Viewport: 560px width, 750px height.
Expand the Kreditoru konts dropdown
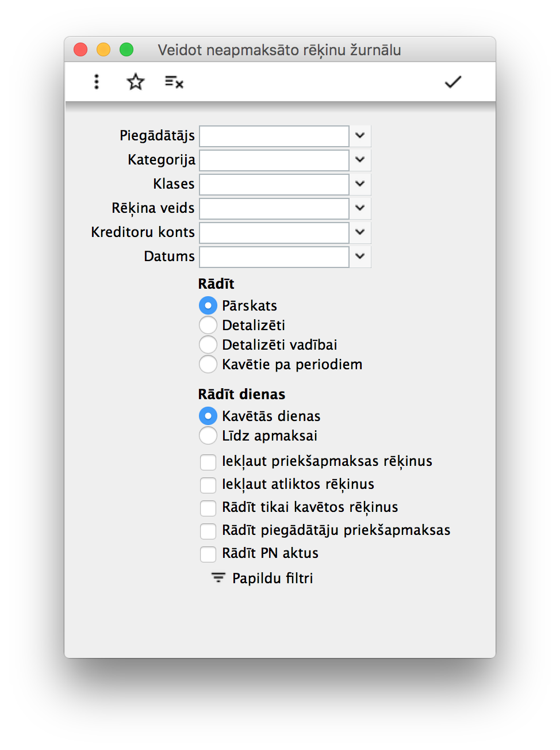click(x=360, y=232)
